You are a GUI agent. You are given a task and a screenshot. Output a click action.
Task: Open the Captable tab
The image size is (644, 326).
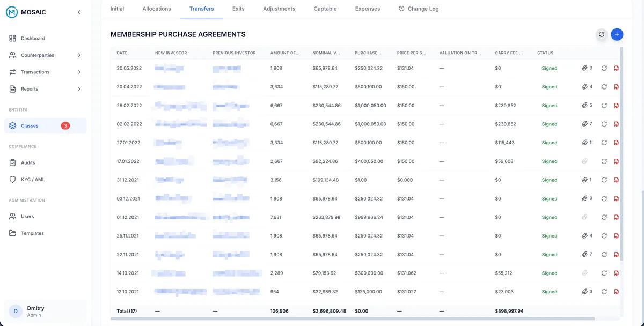(x=325, y=9)
